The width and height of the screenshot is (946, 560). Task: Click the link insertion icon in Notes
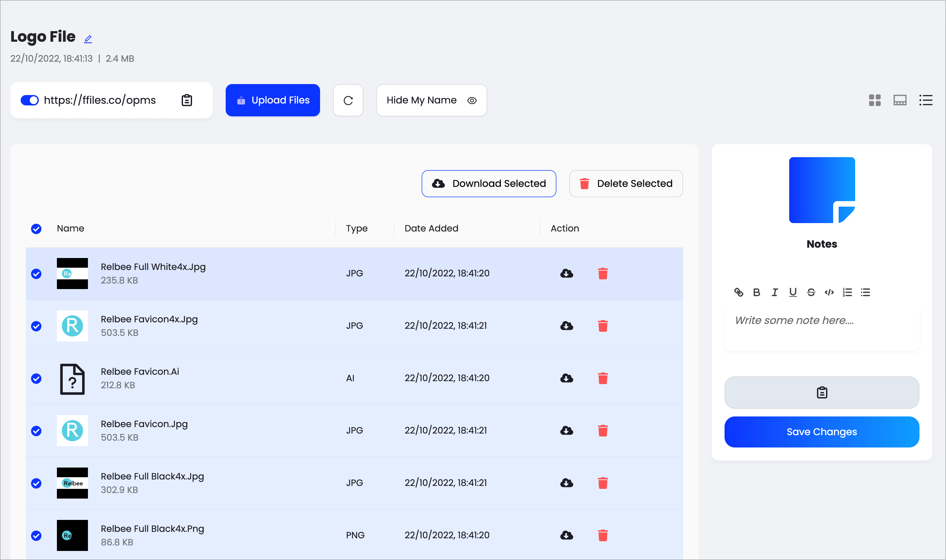point(739,292)
